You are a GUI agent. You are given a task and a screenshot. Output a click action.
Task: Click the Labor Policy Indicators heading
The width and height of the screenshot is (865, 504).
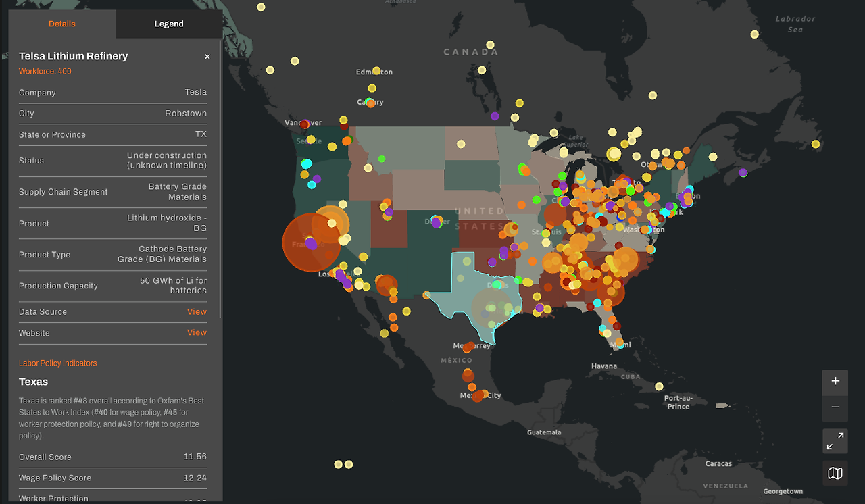click(x=58, y=363)
